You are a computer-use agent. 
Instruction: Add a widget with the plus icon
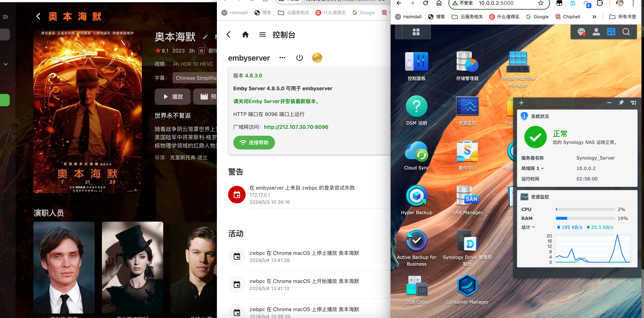tap(521, 103)
